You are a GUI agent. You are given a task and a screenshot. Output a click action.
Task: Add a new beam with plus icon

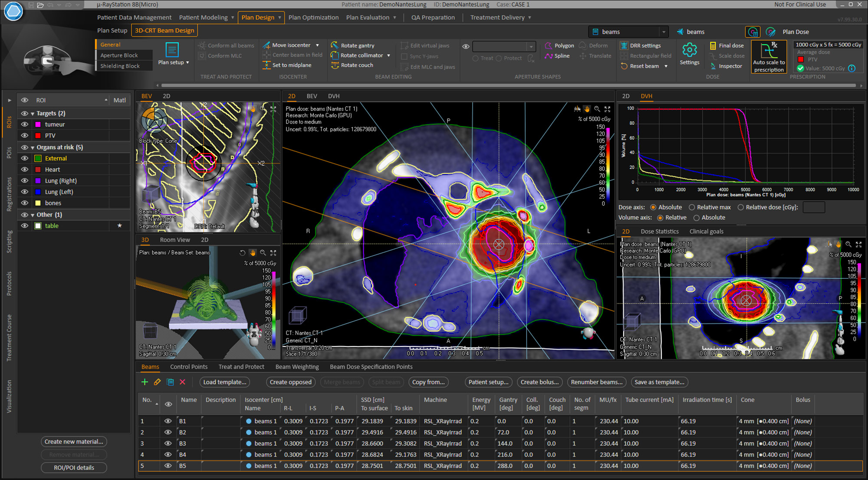coord(145,382)
